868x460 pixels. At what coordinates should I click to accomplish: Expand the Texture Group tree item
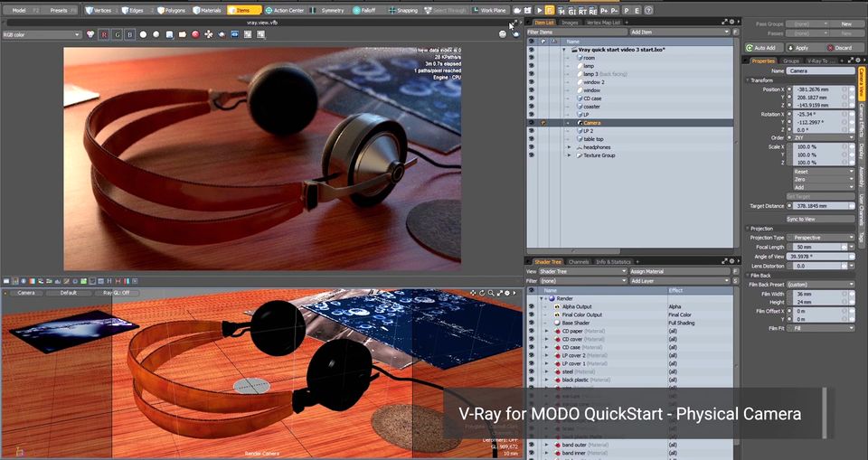pyautogui.click(x=569, y=155)
